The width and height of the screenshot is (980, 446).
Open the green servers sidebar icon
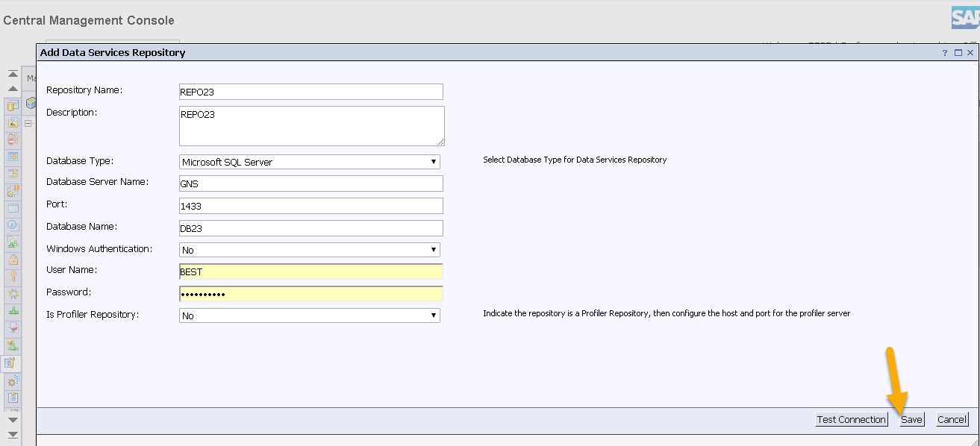[13, 311]
